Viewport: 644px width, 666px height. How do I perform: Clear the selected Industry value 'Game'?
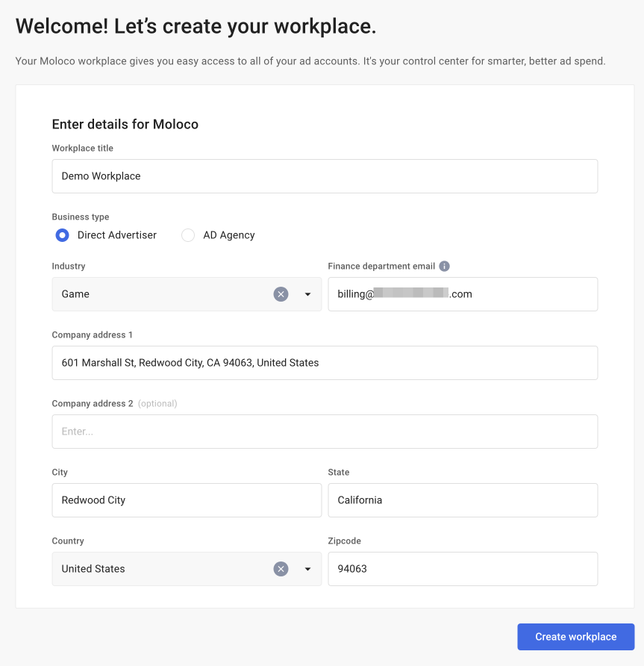click(281, 294)
